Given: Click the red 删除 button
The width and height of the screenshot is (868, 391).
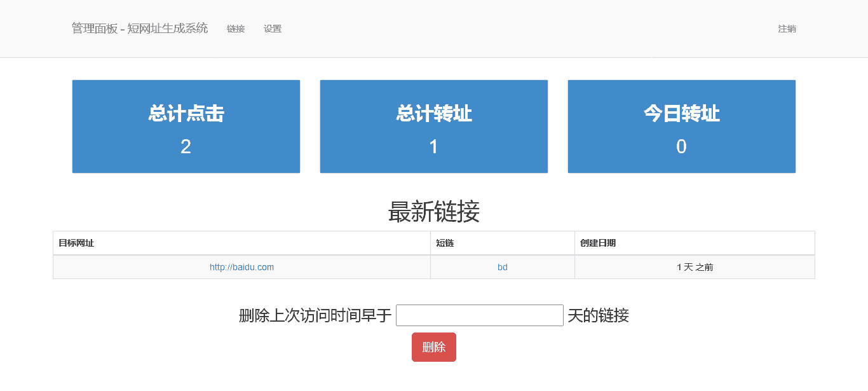Looking at the screenshot, I should point(434,347).
